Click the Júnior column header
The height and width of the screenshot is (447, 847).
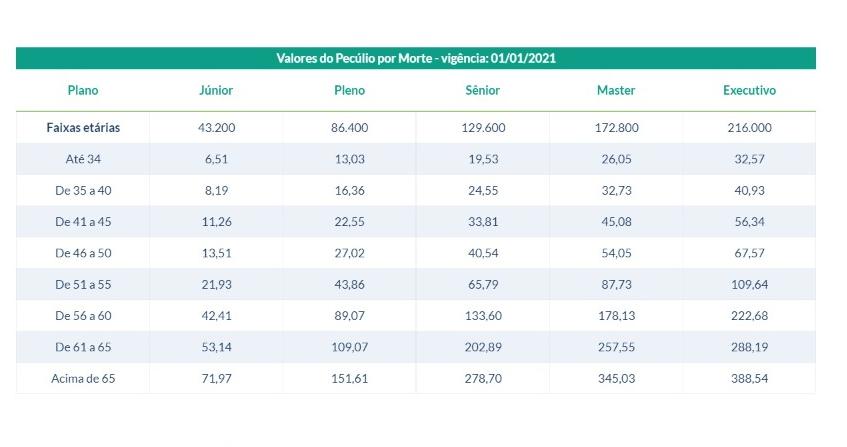point(216,90)
